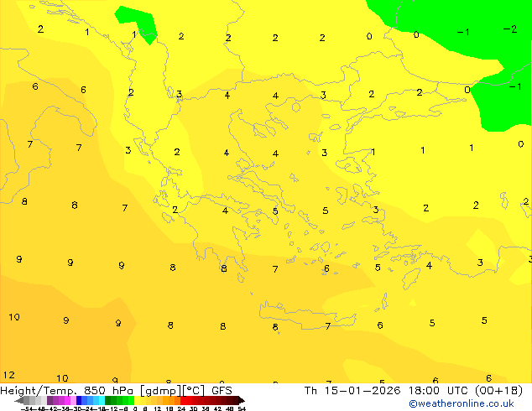Click the '42' label on the color scale
The width and height of the screenshot is (532, 411).
click(x=217, y=408)
